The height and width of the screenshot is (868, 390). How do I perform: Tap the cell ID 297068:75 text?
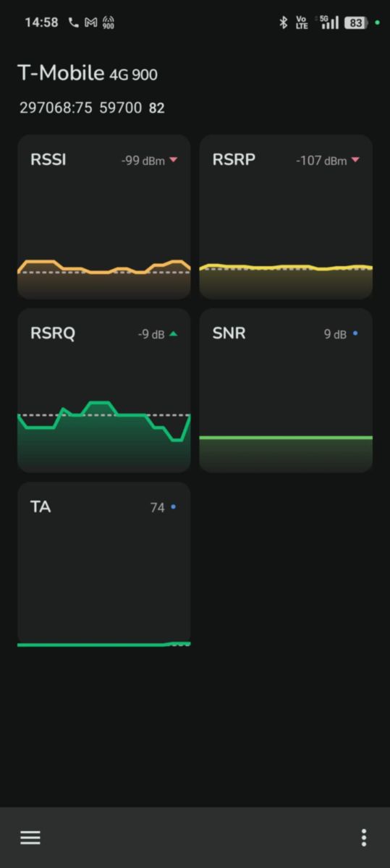56,109
